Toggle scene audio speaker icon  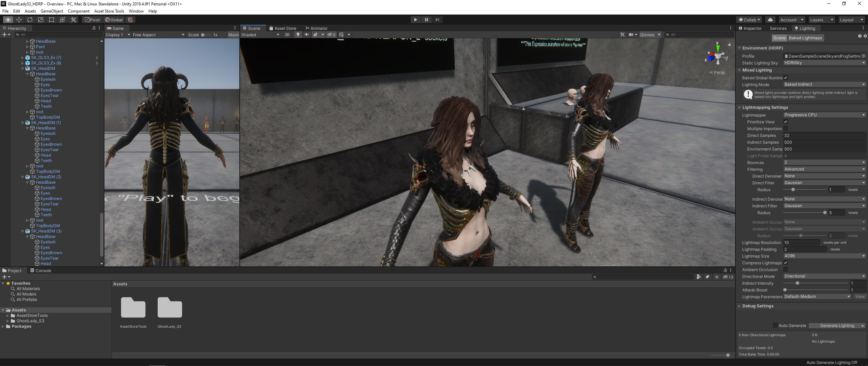[307, 35]
